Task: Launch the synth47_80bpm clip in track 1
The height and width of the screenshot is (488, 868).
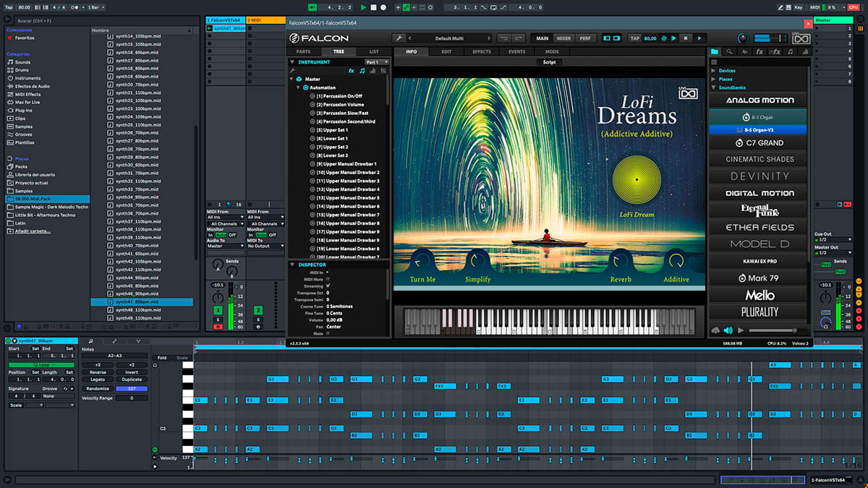Action: click(x=210, y=28)
